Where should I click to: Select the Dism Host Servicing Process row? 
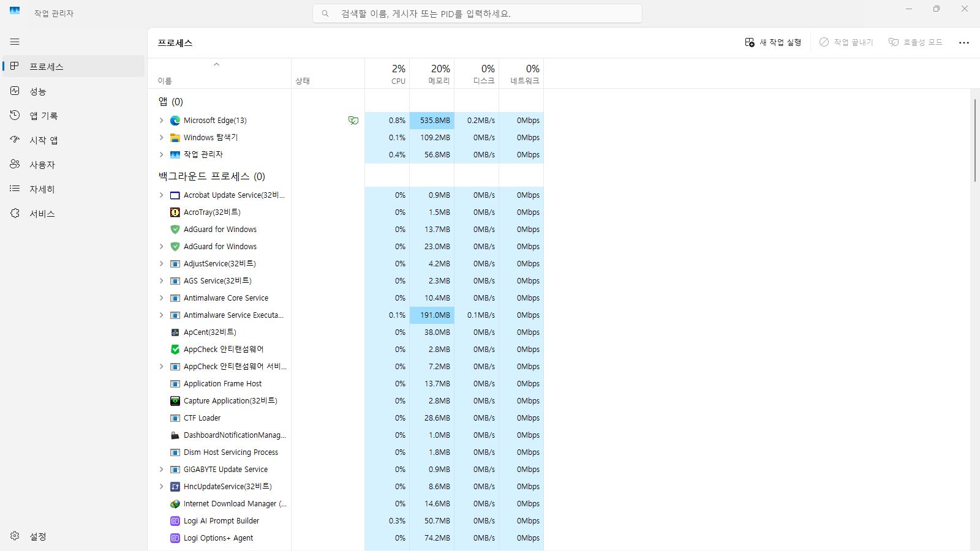[x=345, y=452]
